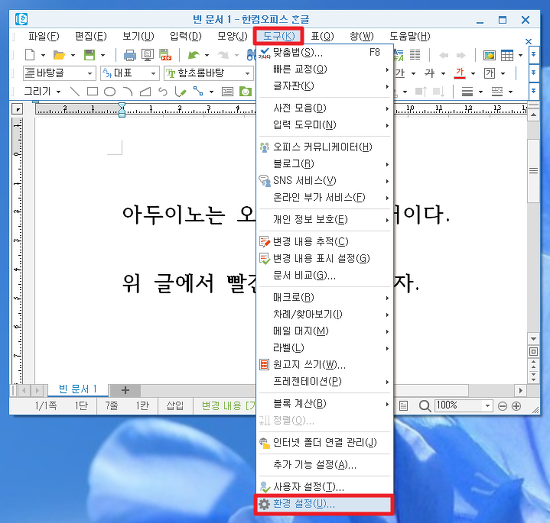
Task: Expand the first toolbar overflow chevron
Action: pos(534,55)
